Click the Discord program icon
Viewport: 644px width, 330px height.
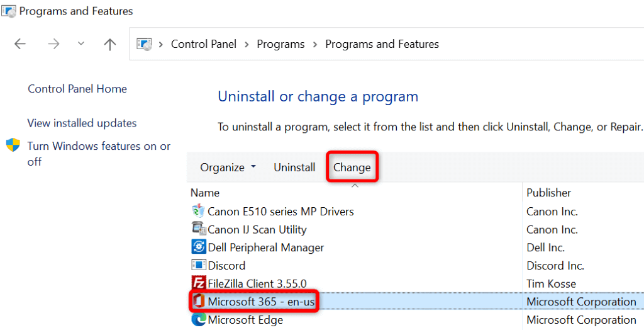198,266
